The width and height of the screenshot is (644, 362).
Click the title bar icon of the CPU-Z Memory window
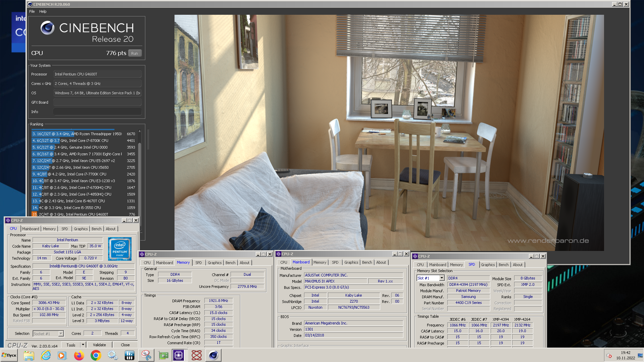(142, 254)
